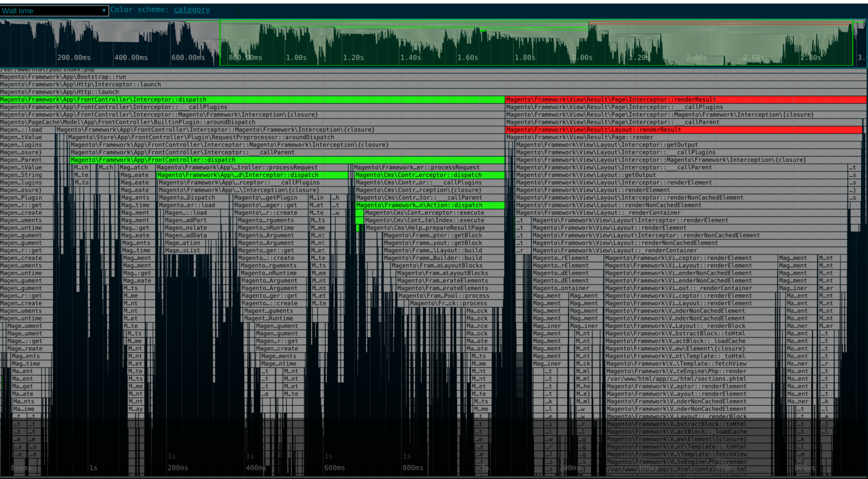Click the 'category' color scheme link

(x=192, y=10)
